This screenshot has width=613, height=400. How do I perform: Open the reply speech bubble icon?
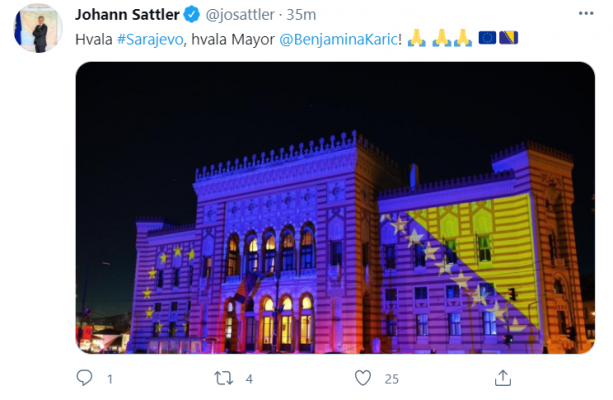coord(84,378)
